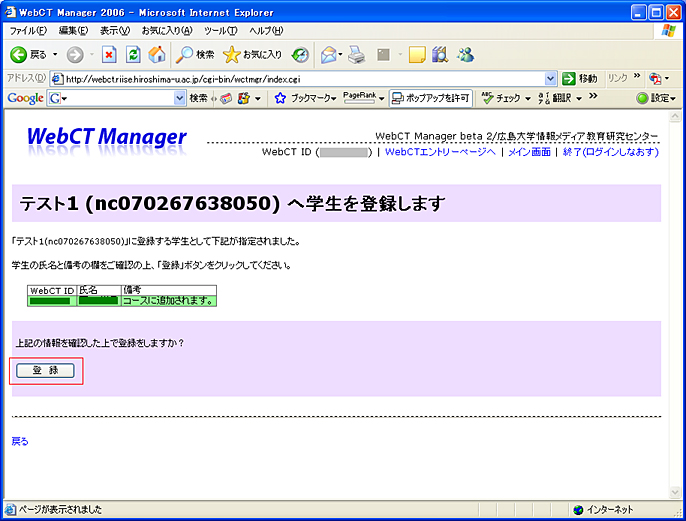Open the History clock icon
The height and width of the screenshot is (521, 686).
[301, 55]
